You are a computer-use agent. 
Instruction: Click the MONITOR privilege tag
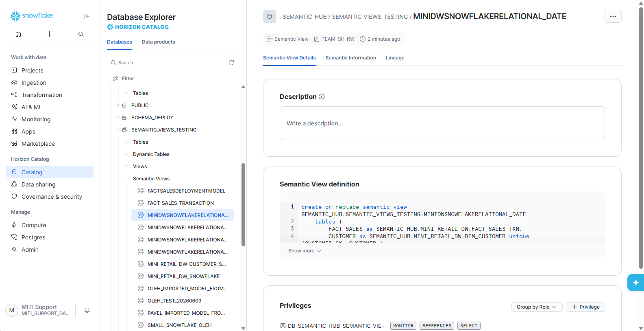click(403, 326)
